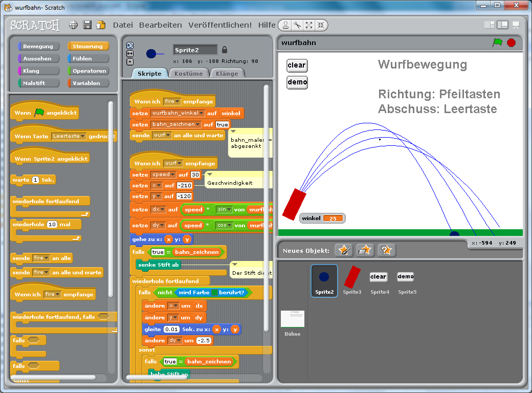Open the Steuerung block category
The width and height of the screenshot is (532, 393).
(x=88, y=46)
